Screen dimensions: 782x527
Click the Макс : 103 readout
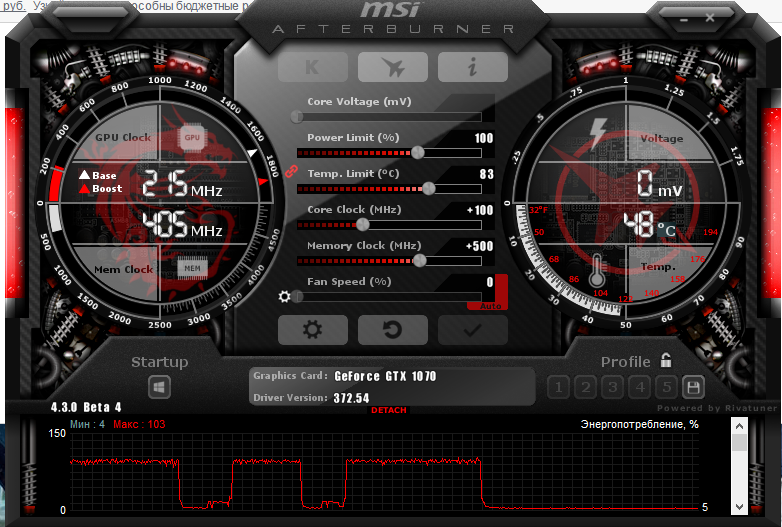(x=139, y=424)
